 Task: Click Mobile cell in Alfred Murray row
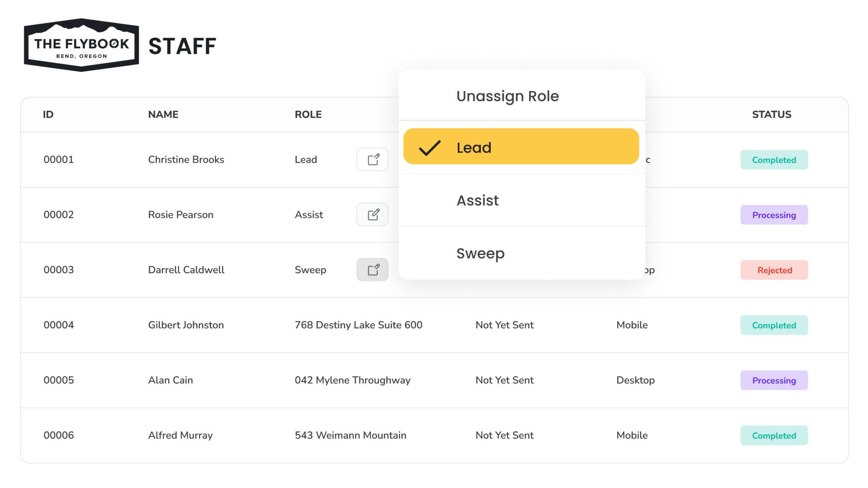click(x=632, y=435)
